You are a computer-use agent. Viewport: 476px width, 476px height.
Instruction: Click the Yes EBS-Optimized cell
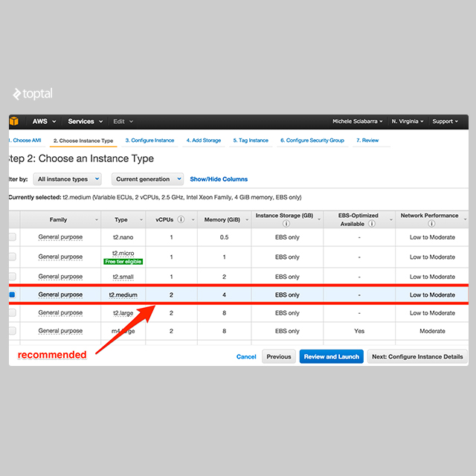(x=359, y=331)
